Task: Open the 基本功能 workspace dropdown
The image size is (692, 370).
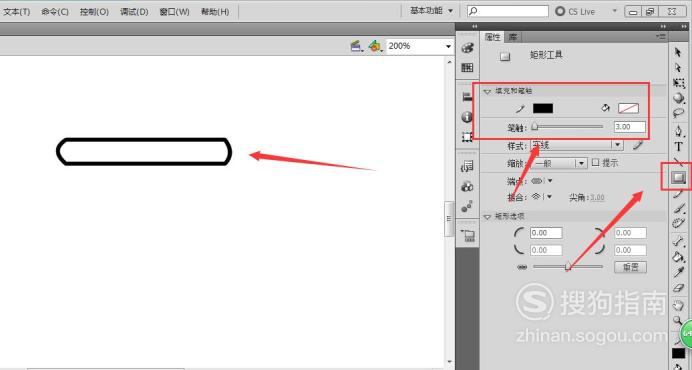Action: (431, 11)
